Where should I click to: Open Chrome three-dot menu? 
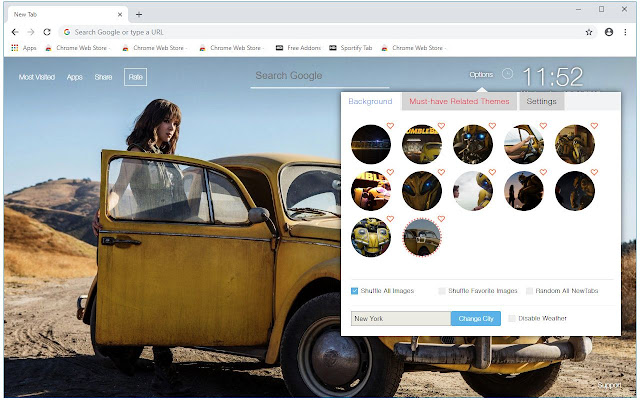tap(625, 32)
